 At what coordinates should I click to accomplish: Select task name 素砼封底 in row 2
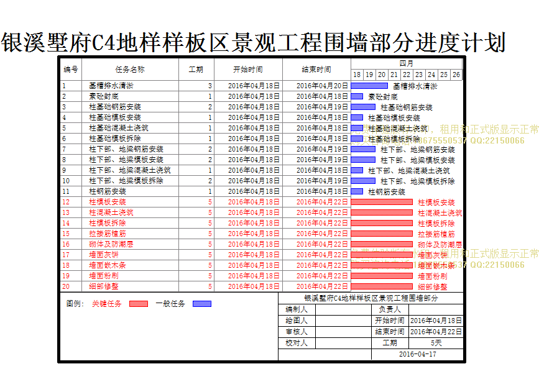[x=103, y=96]
